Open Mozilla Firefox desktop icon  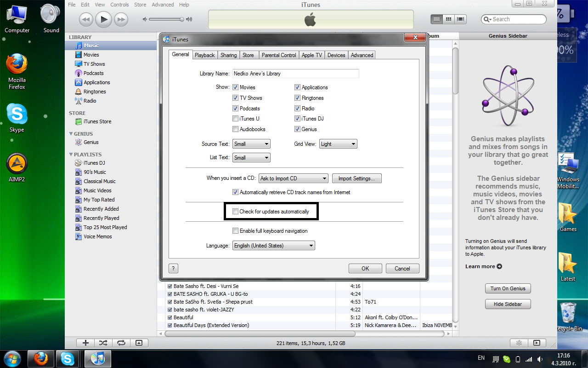coord(17,72)
